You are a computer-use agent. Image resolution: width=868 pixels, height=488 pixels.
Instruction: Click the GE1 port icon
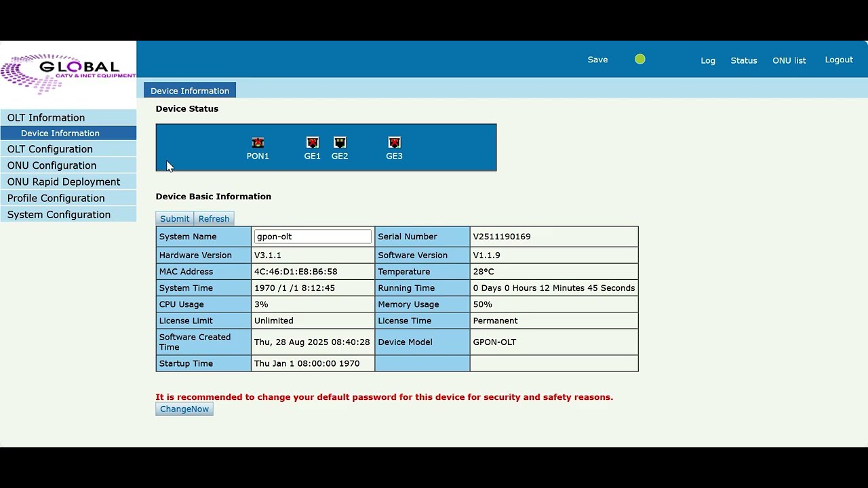[x=313, y=142]
